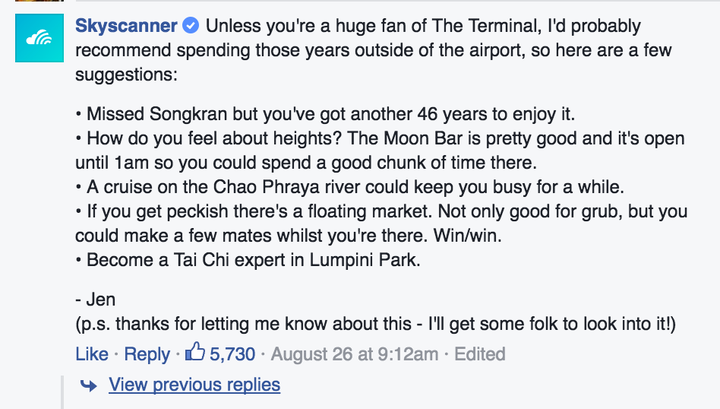Like the Skyscanner comment
720x409 pixels.
(x=91, y=354)
